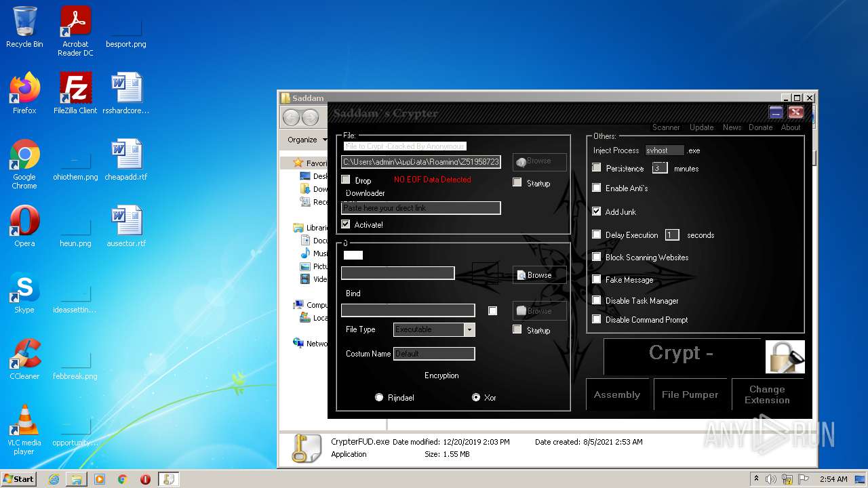Enable the Fake Message checkbox
The width and height of the screenshot is (868, 488).
597,279
